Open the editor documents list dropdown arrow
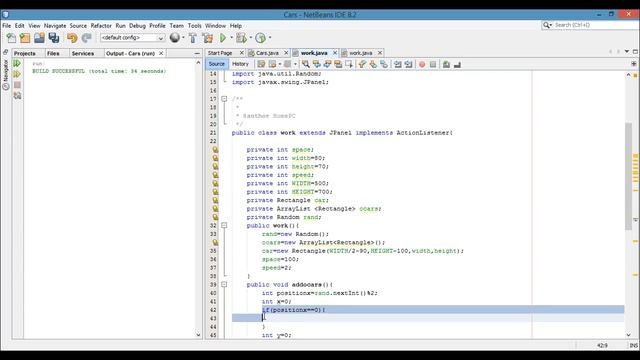 (x=627, y=52)
